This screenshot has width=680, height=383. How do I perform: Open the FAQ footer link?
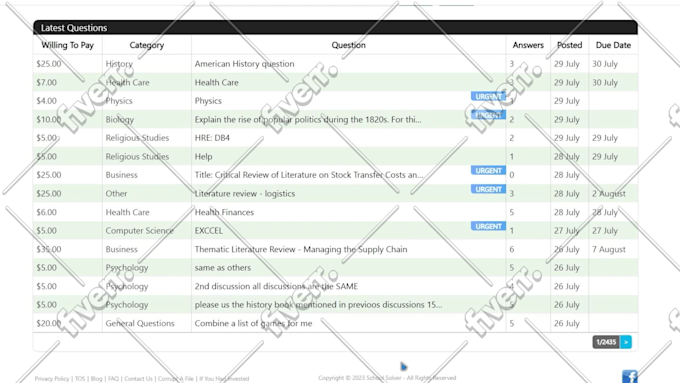(x=113, y=379)
